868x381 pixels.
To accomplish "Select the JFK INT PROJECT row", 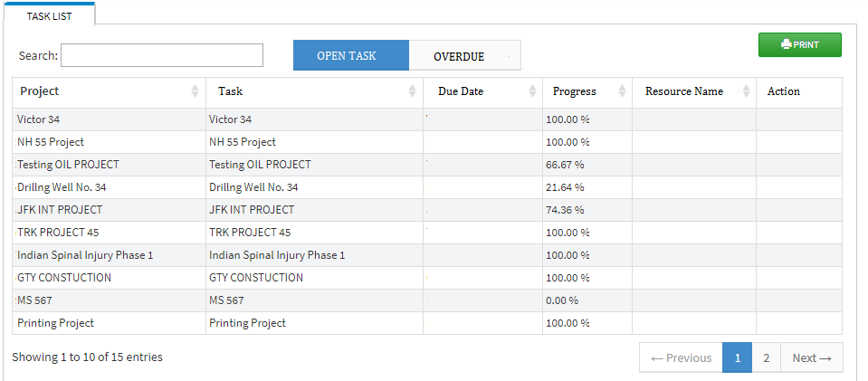I will coord(427,210).
